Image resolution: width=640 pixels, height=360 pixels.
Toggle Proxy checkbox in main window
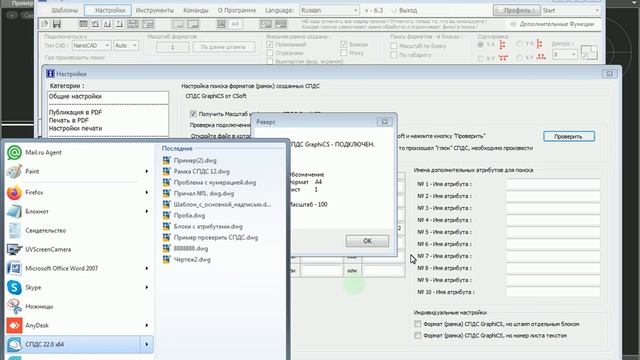click(x=344, y=53)
